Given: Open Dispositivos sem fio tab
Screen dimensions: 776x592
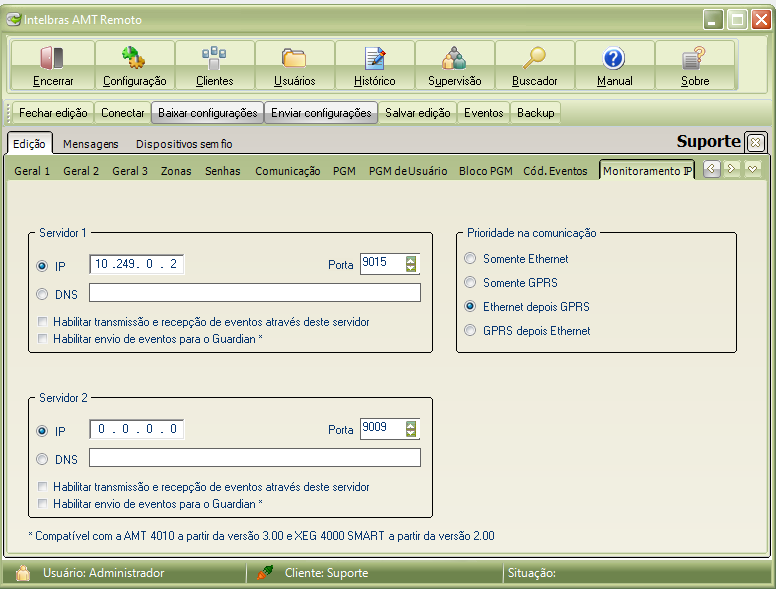Looking at the screenshot, I should (184, 144).
